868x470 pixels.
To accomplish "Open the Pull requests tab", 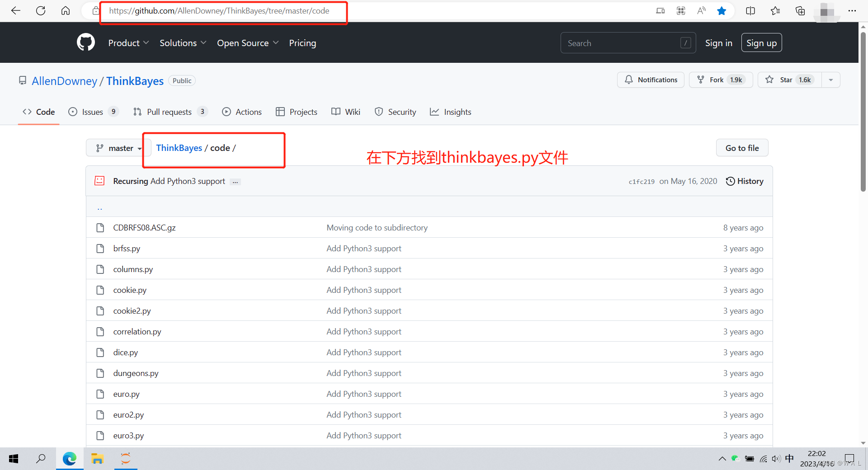I will pos(170,112).
